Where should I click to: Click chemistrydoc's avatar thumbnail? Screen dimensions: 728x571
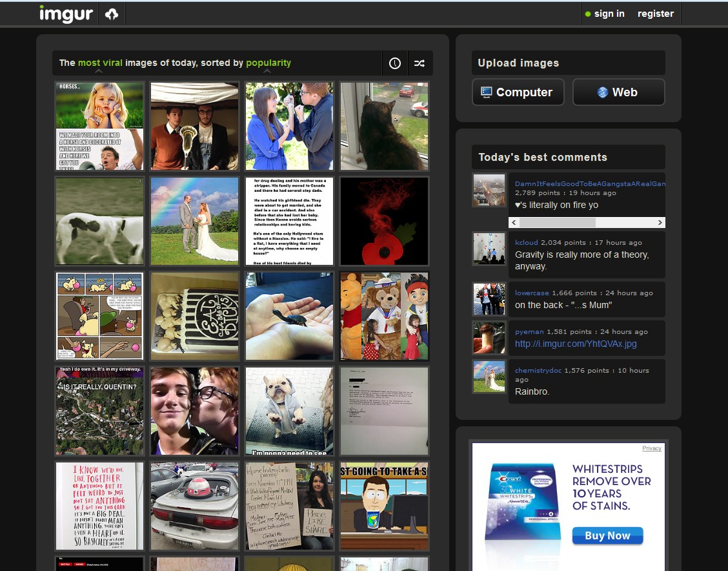[489, 377]
